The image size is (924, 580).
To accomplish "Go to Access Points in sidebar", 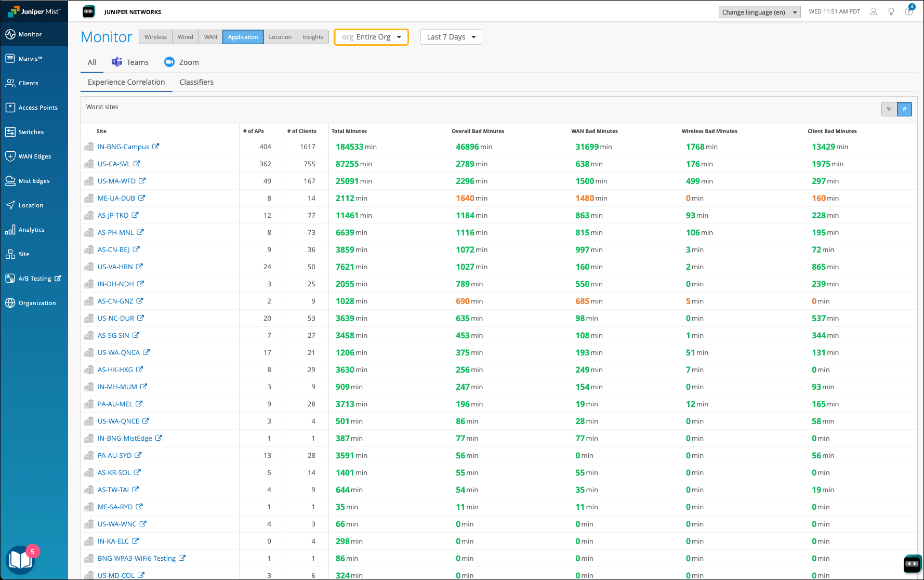I will (37, 108).
